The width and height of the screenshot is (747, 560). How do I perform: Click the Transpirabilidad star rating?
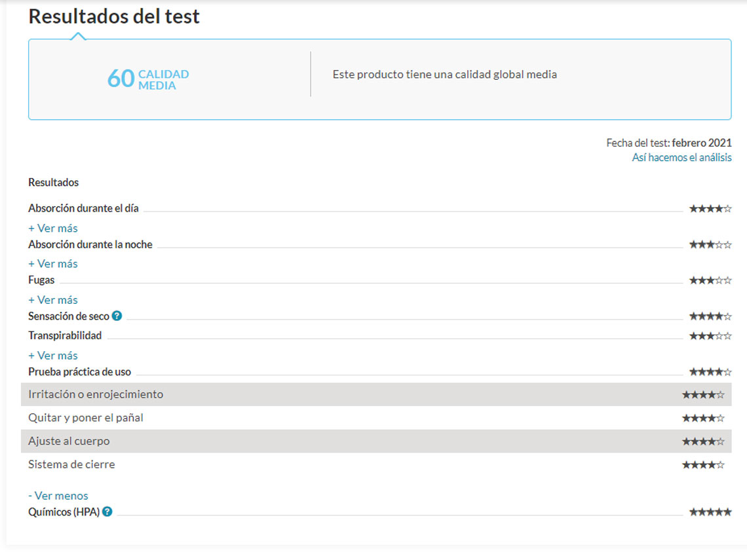(710, 336)
